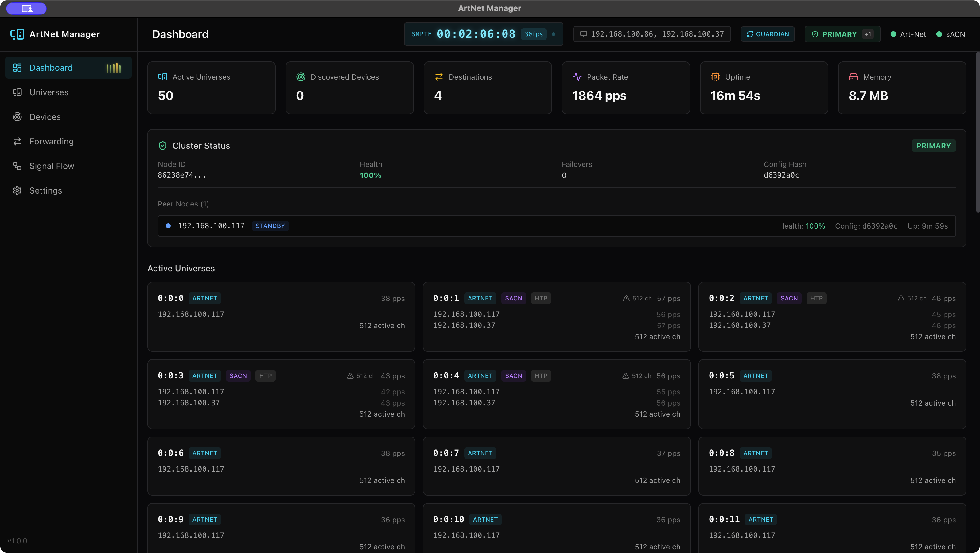Switch to the Signal Flow view
980x553 pixels.
[68, 166]
